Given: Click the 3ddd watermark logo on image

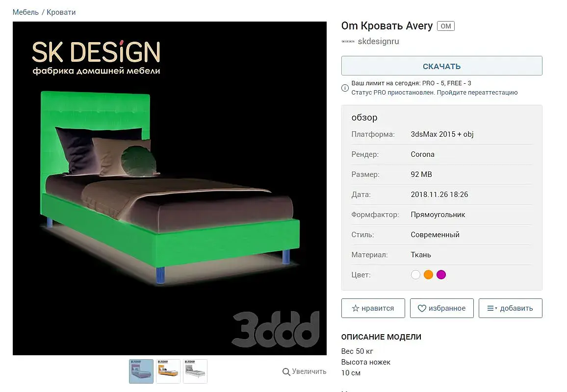Looking at the screenshot, I should tap(275, 329).
